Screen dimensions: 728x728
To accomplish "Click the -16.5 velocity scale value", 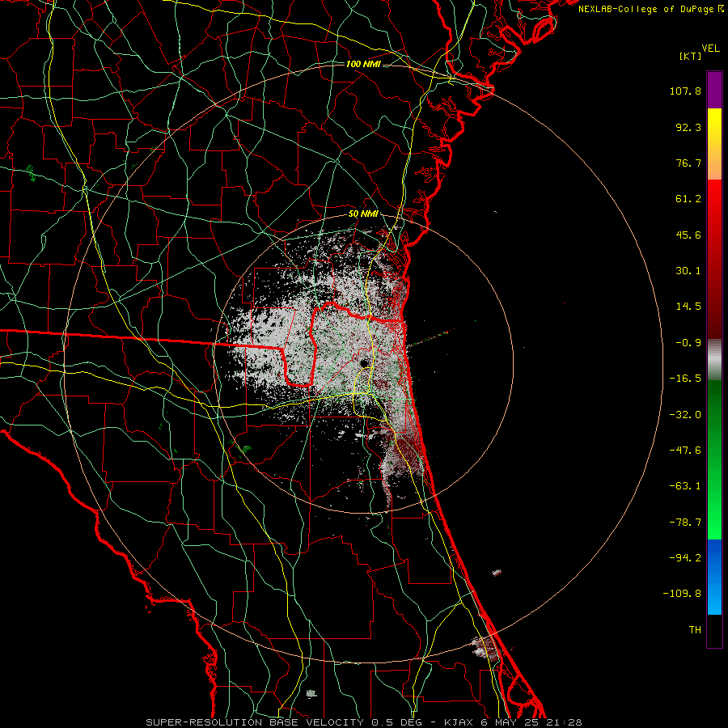I will tap(685, 379).
